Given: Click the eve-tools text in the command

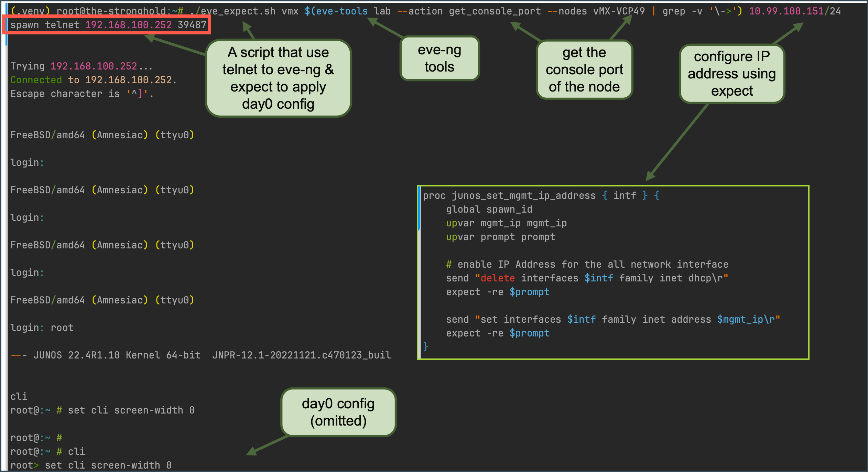Looking at the screenshot, I should 341,11.
